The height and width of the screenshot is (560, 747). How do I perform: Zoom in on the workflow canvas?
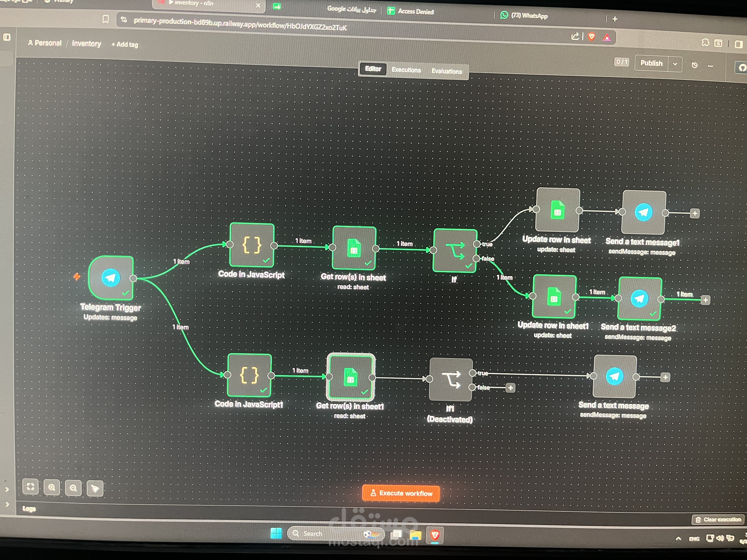tap(52, 487)
